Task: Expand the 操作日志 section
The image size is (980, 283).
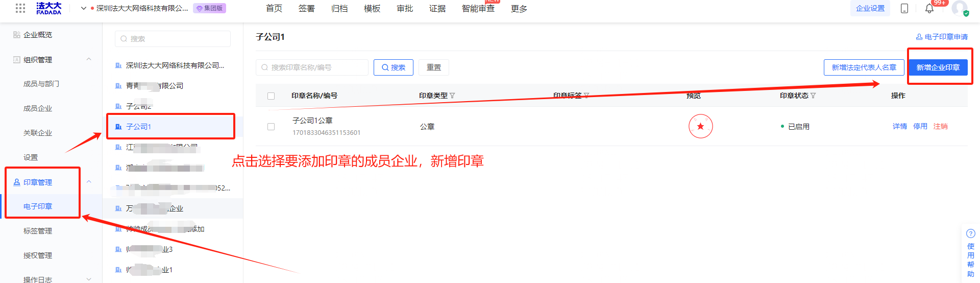Action: 89,279
